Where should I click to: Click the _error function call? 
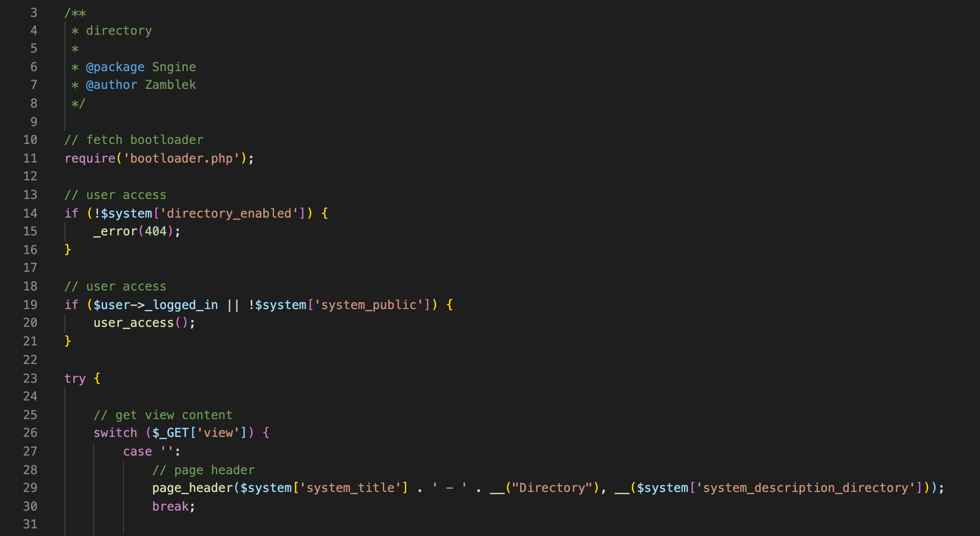(x=115, y=232)
